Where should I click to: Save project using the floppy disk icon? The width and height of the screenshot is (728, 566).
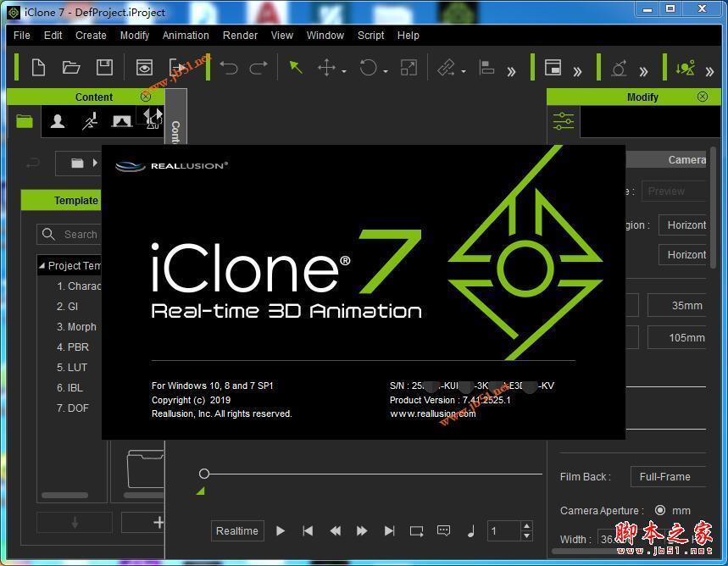(x=104, y=68)
